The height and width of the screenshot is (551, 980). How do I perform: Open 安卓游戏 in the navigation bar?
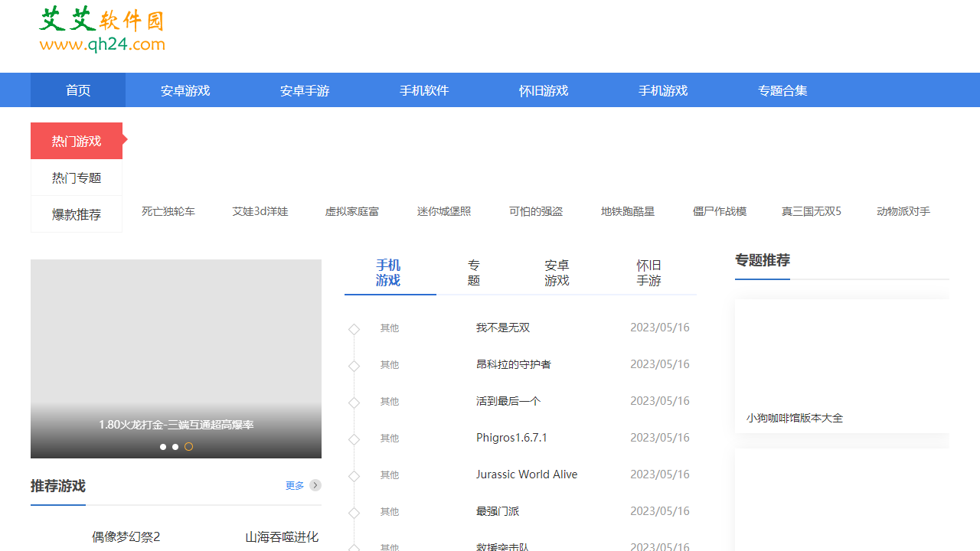185,90
